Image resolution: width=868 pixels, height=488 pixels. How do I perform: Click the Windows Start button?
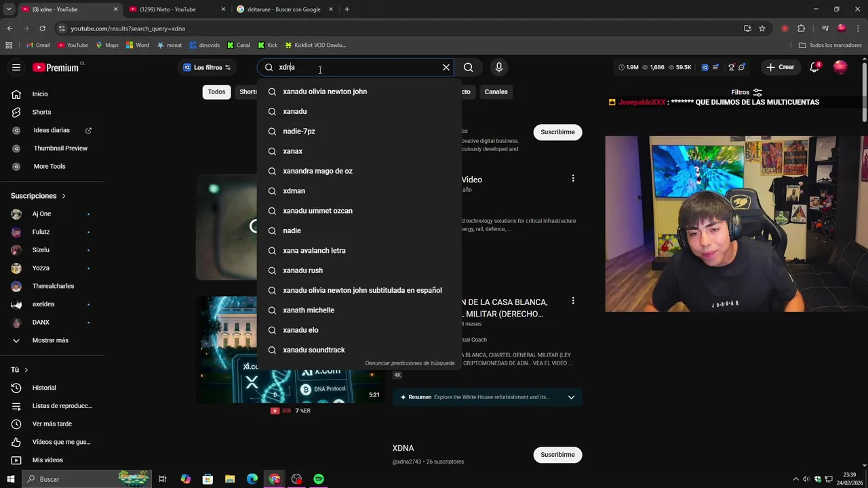10,479
